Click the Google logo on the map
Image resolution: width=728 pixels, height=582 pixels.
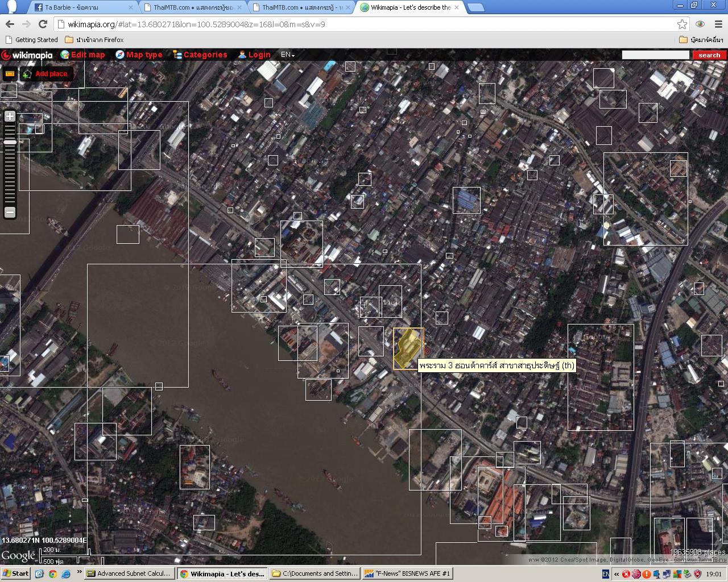click(x=18, y=556)
